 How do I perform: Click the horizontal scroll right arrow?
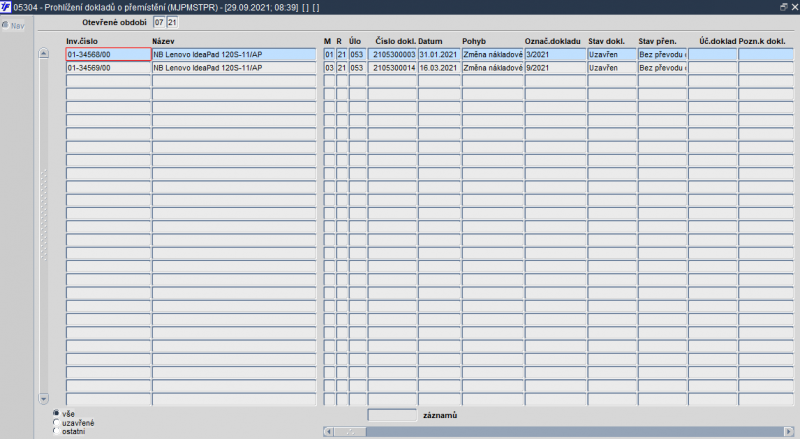[789, 431]
